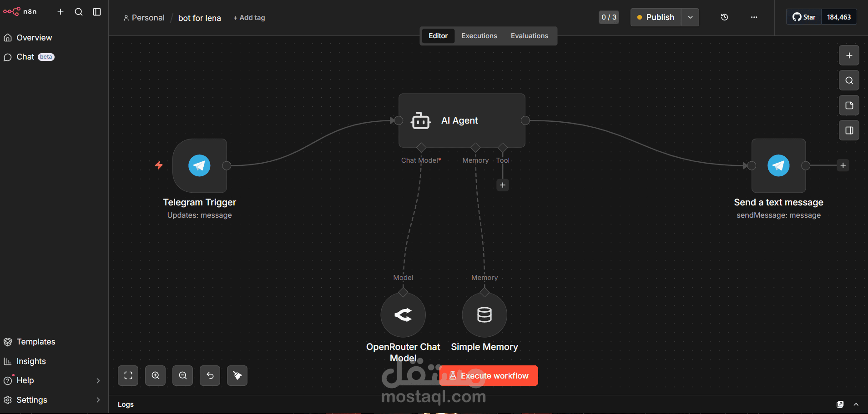Add a tool to the AI Agent
Viewport: 868px width, 414px height.
(x=503, y=185)
